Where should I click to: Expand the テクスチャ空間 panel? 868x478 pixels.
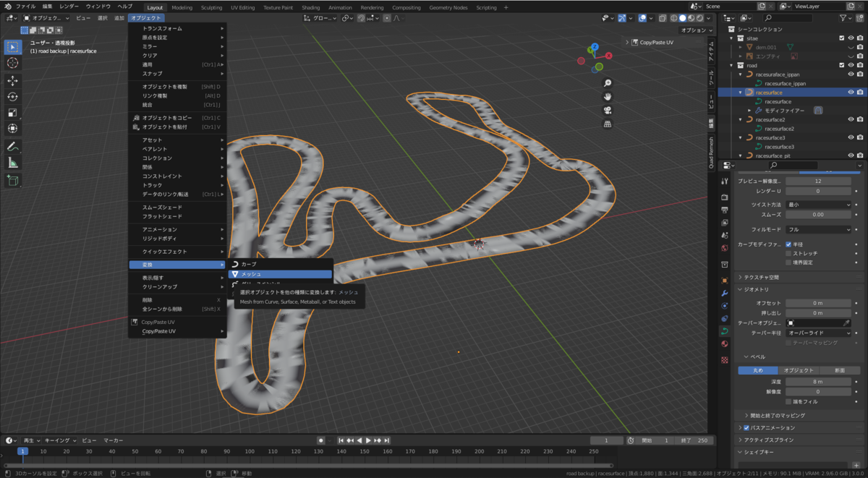(x=759, y=277)
